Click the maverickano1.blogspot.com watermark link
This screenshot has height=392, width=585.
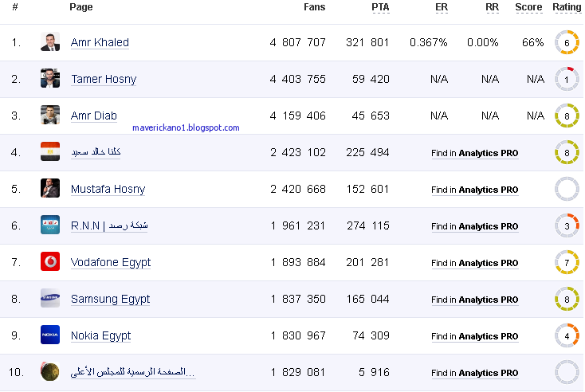[186, 127]
